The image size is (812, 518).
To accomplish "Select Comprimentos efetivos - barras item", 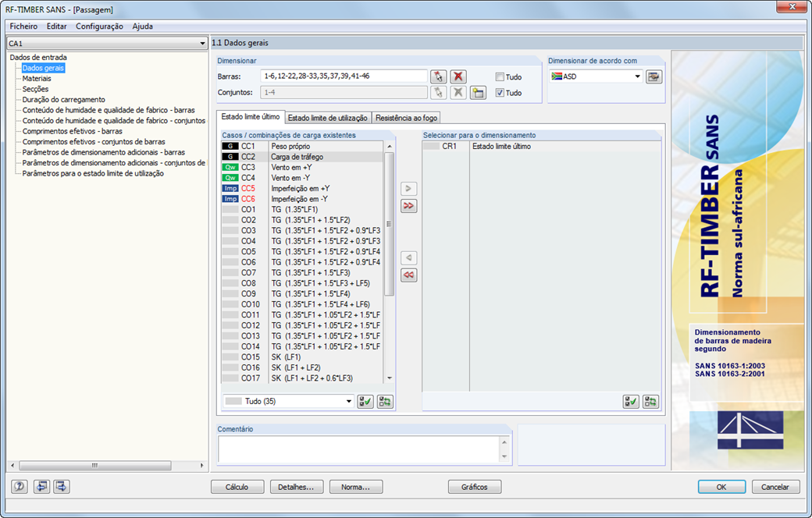I will 73,131.
